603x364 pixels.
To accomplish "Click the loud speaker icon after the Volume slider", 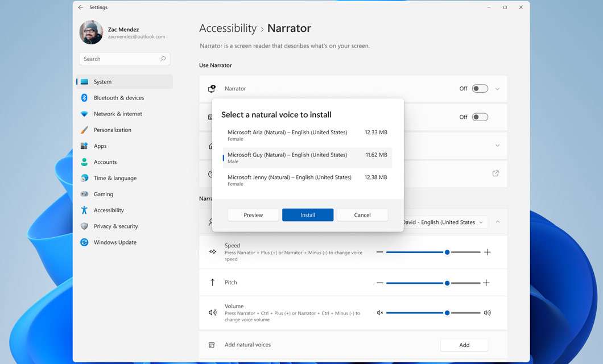I will (x=488, y=312).
